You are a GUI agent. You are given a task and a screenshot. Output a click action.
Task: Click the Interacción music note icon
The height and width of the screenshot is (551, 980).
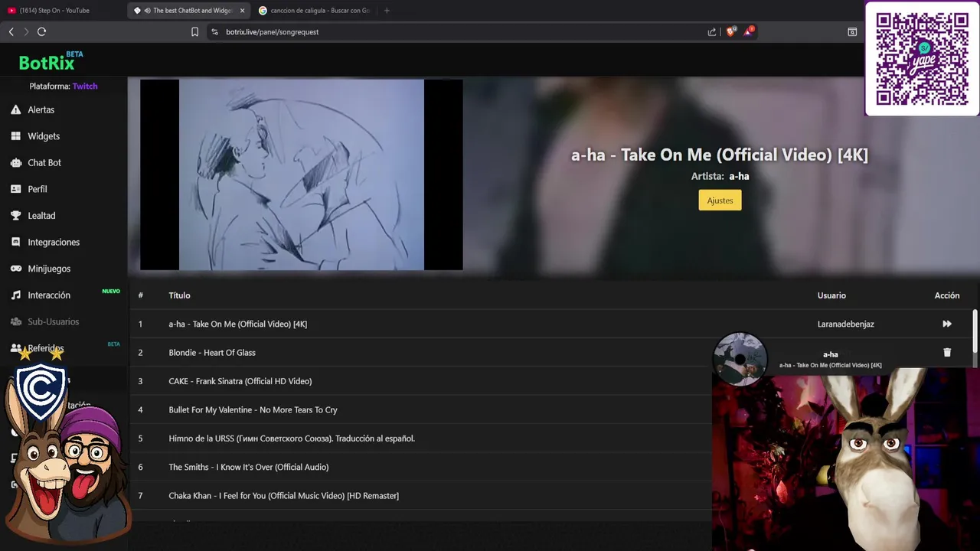point(15,295)
